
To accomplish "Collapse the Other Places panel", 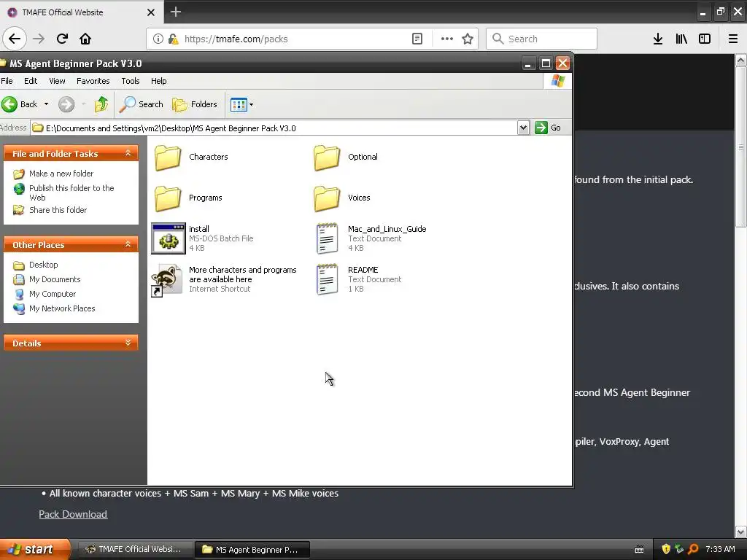I will (x=128, y=244).
